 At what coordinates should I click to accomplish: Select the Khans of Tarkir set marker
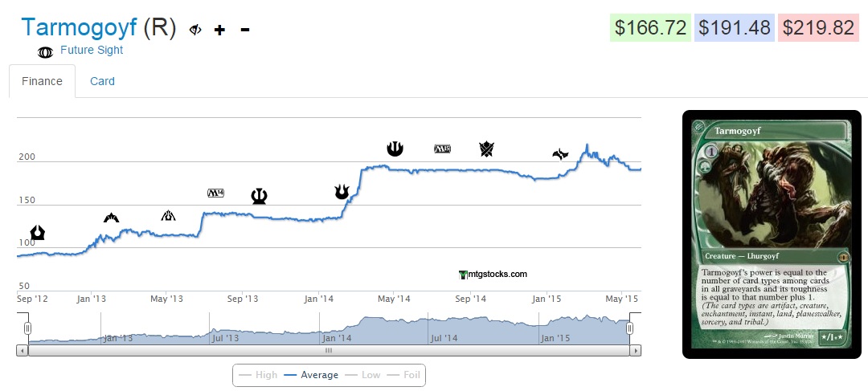point(486,149)
